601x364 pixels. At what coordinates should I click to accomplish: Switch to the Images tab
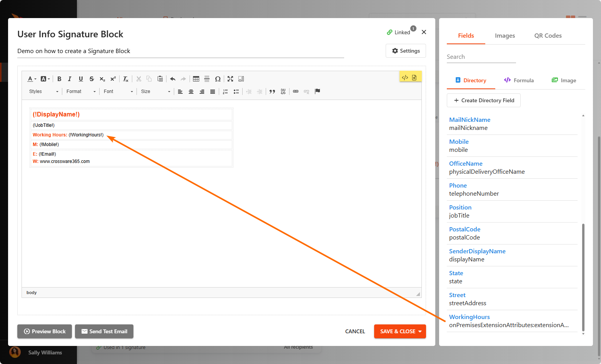point(504,36)
